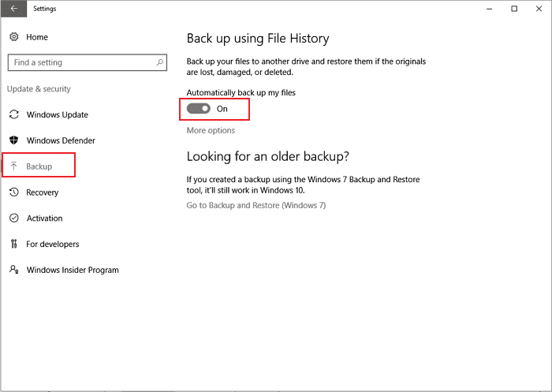Click the Recovery clock icon

13,192
